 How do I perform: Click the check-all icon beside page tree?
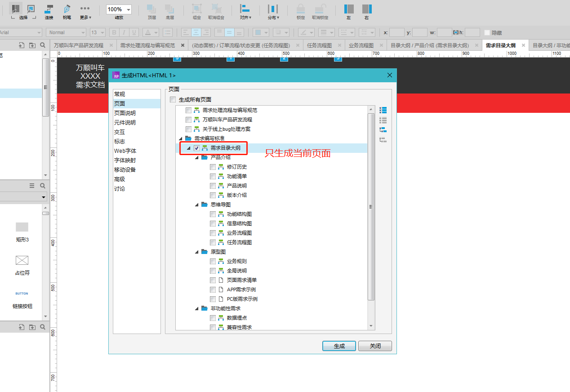(x=383, y=110)
